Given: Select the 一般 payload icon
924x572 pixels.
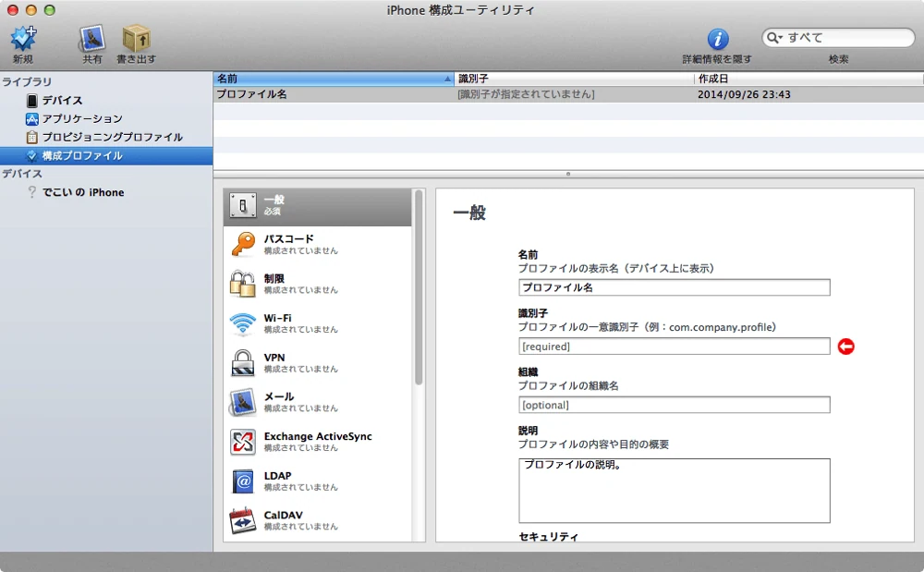Looking at the screenshot, I should point(243,205).
